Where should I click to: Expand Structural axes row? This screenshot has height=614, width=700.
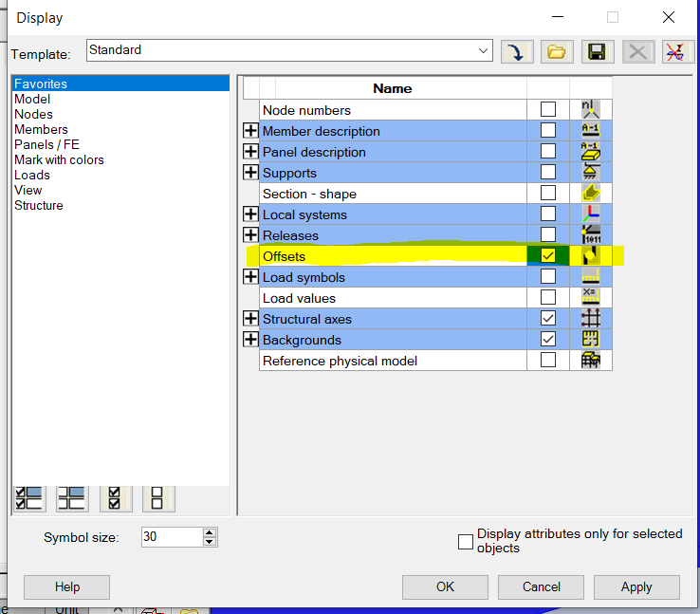pyautogui.click(x=250, y=318)
